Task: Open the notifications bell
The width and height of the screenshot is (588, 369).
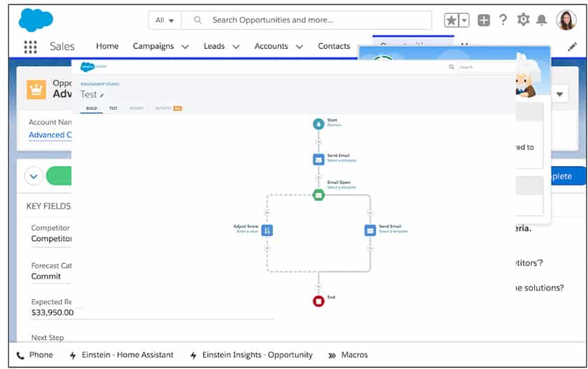Action: [542, 20]
